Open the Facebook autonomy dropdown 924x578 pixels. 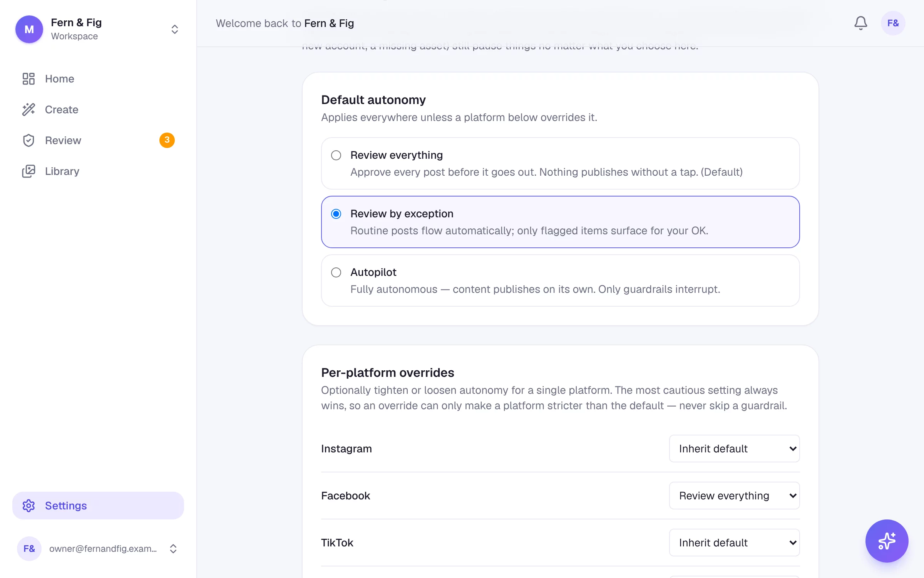(734, 496)
